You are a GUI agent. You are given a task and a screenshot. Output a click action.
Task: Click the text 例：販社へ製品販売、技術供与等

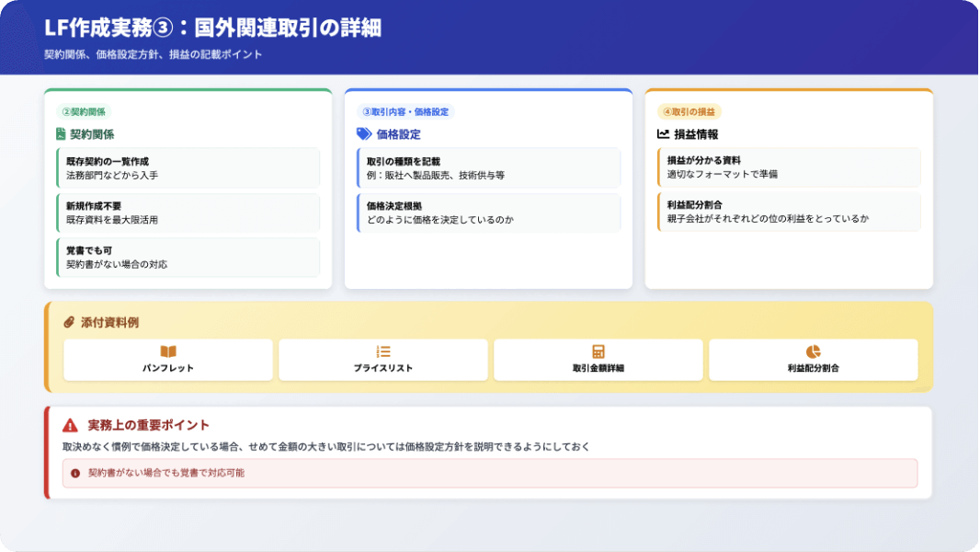(436, 176)
